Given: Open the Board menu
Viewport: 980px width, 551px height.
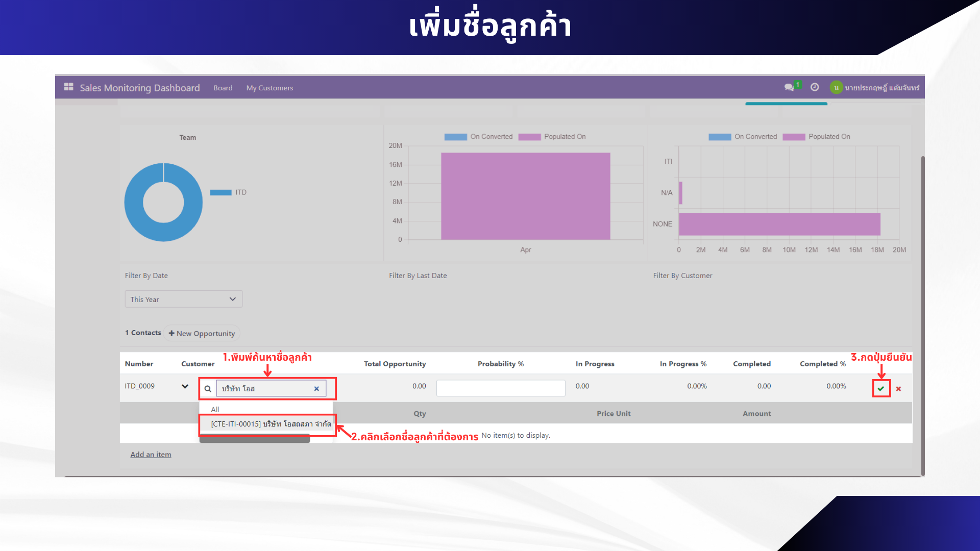Looking at the screenshot, I should [x=223, y=88].
